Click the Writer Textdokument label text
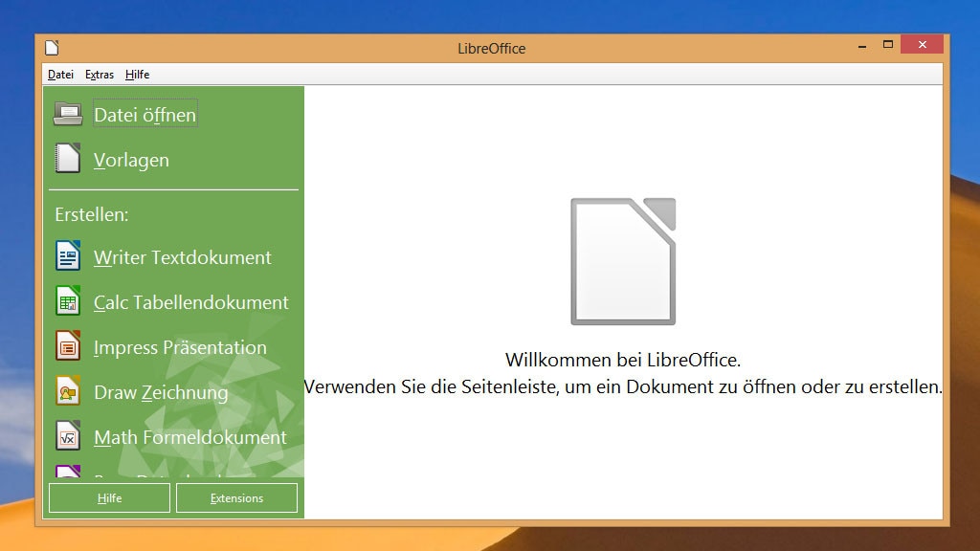980x551 pixels. pos(182,256)
